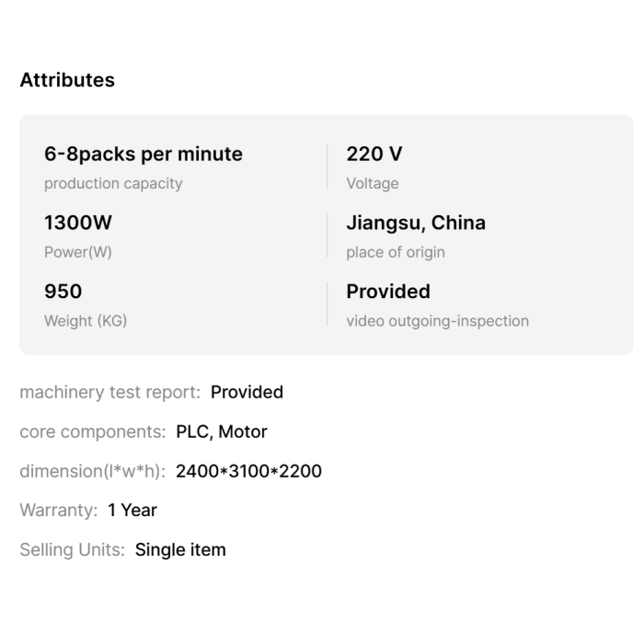The width and height of the screenshot is (644, 644).
Task: Click the "1 Year" warranty value
Action: (x=132, y=511)
